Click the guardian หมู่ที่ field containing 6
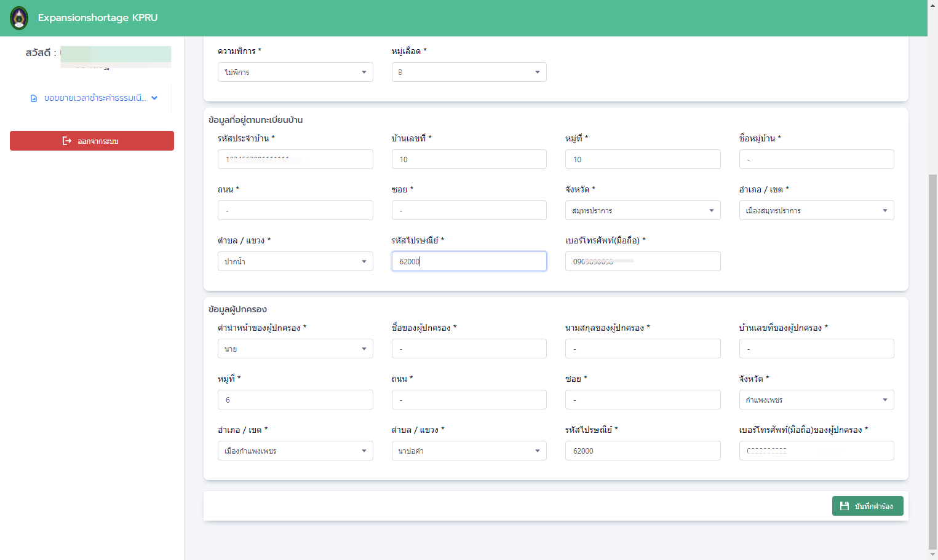Screen dimensions: 938x560 tap(295, 400)
